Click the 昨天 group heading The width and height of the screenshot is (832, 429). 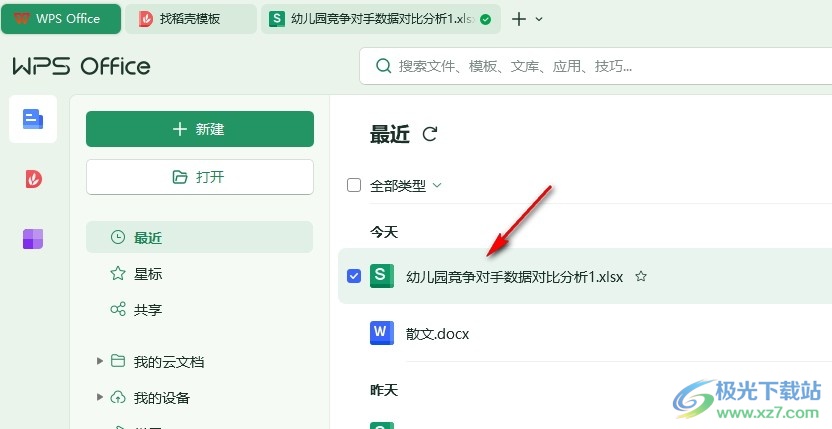pyautogui.click(x=384, y=390)
